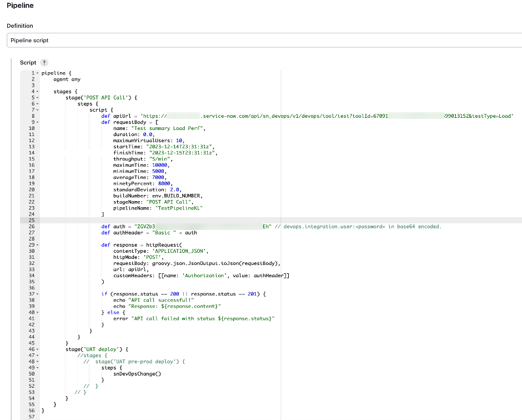Collapse the stages block fold arrow on line 4
Screen dimensions: 522x420
click(37, 92)
